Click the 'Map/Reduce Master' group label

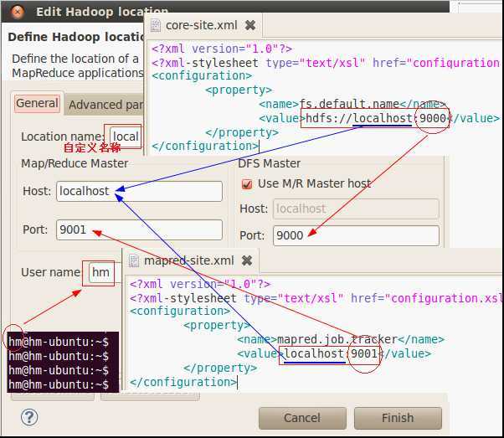(x=75, y=163)
